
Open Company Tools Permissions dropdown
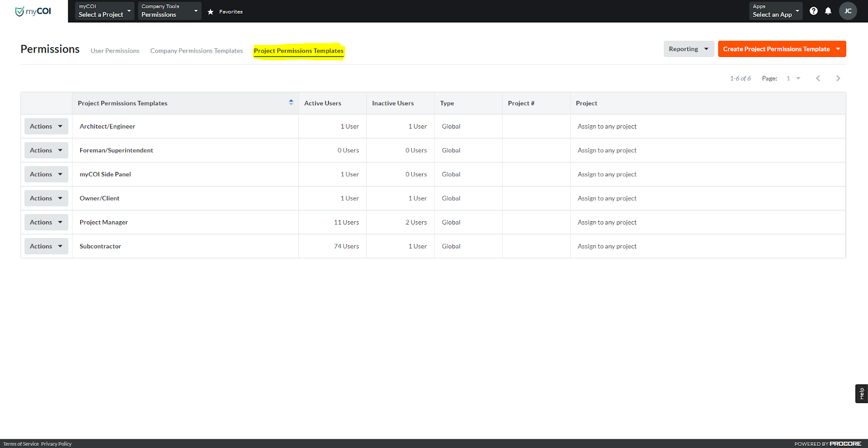[x=169, y=11]
